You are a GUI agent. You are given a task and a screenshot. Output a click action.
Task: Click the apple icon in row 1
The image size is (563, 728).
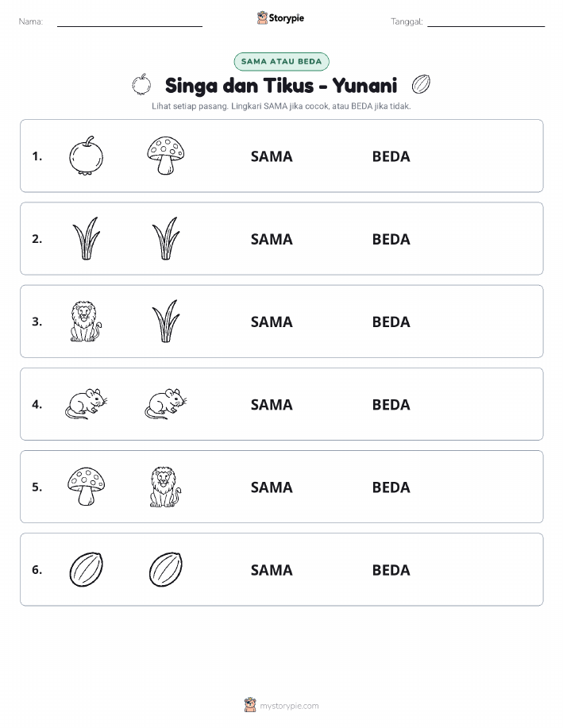tap(86, 156)
